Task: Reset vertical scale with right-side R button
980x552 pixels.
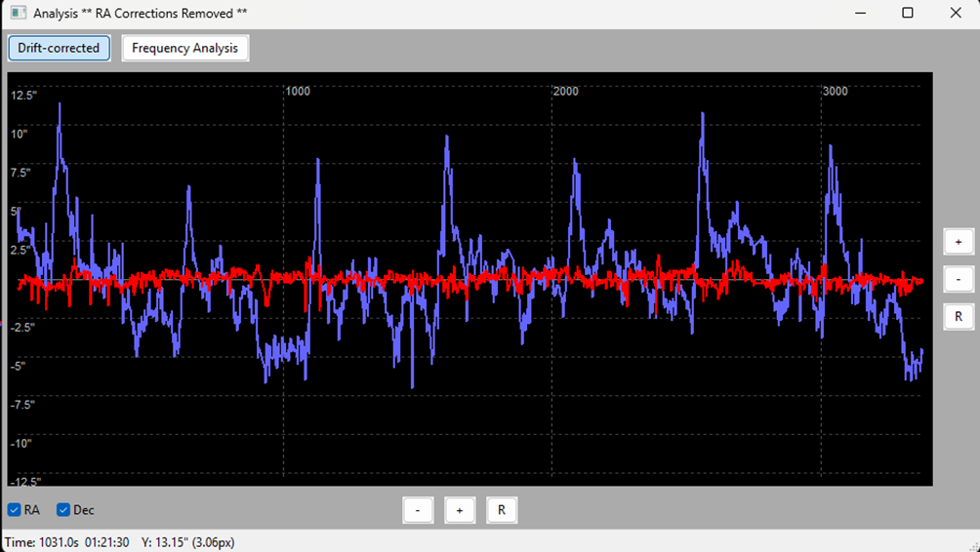Action: [x=959, y=317]
